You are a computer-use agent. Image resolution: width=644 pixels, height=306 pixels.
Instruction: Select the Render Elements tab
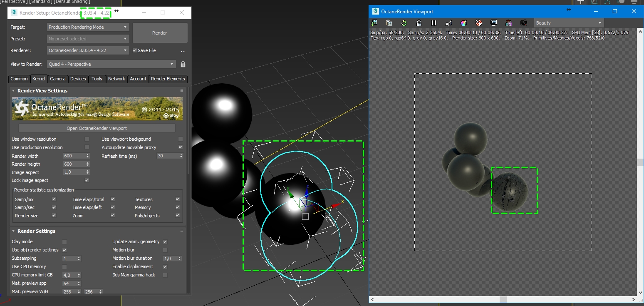tap(168, 79)
